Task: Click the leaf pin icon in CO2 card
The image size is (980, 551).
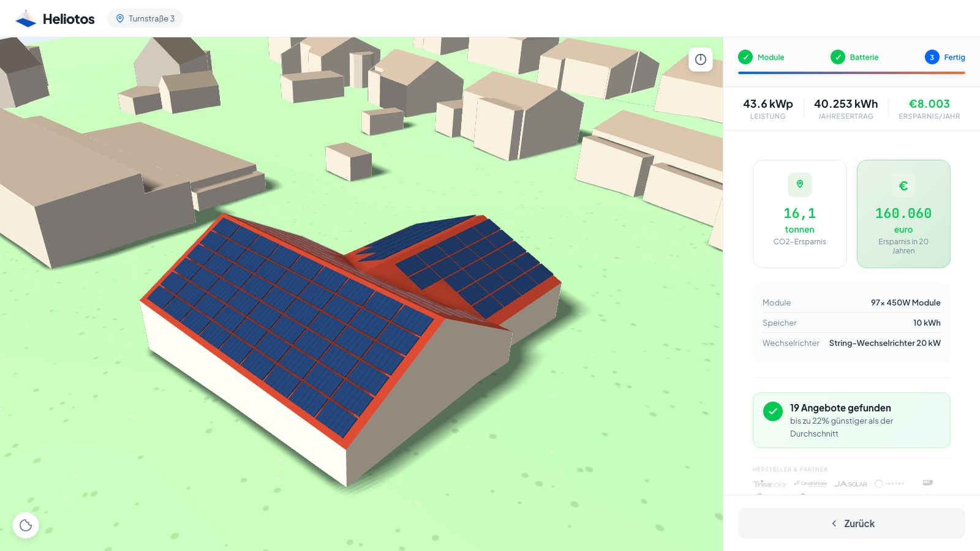Action: coord(800,184)
